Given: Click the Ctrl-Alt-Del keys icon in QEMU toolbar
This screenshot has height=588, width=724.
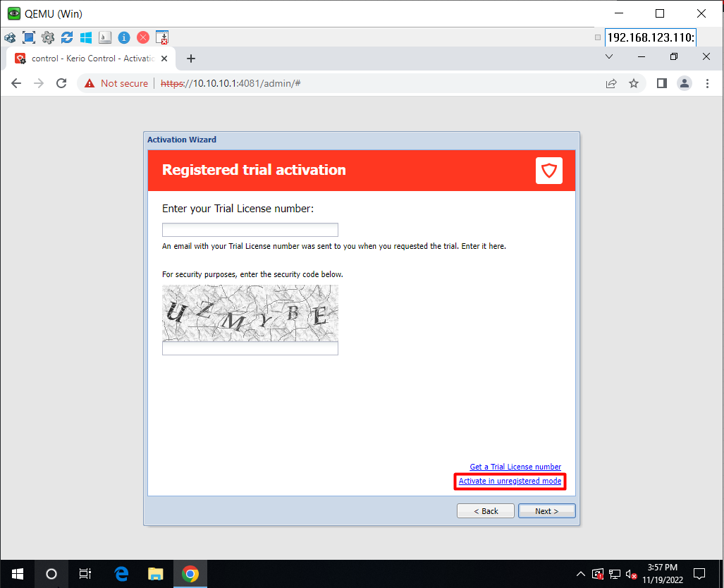Looking at the screenshot, I should [10, 37].
